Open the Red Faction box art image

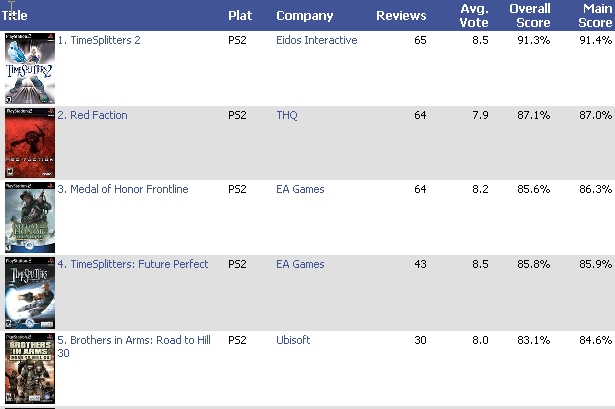30,143
